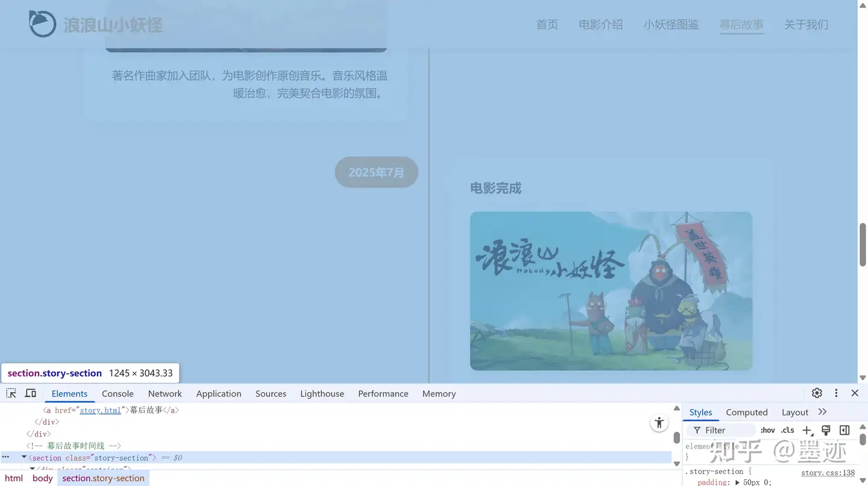This screenshot has width=868, height=486.
Task: Click the Elements panel scrollbar thumb
Action: tap(677, 437)
